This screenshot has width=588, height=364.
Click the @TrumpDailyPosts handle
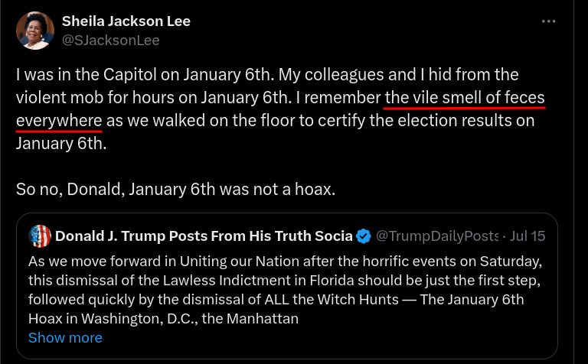pyautogui.click(x=437, y=236)
